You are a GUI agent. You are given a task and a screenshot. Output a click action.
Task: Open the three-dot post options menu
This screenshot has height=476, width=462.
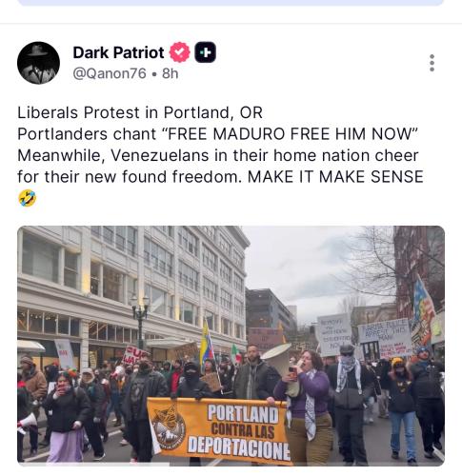click(432, 63)
